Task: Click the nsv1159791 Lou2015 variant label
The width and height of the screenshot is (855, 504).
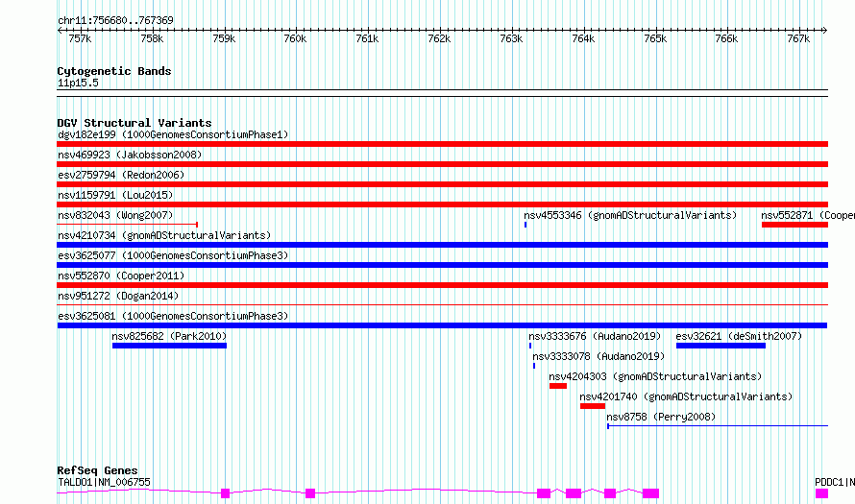Action: tap(115, 195)
